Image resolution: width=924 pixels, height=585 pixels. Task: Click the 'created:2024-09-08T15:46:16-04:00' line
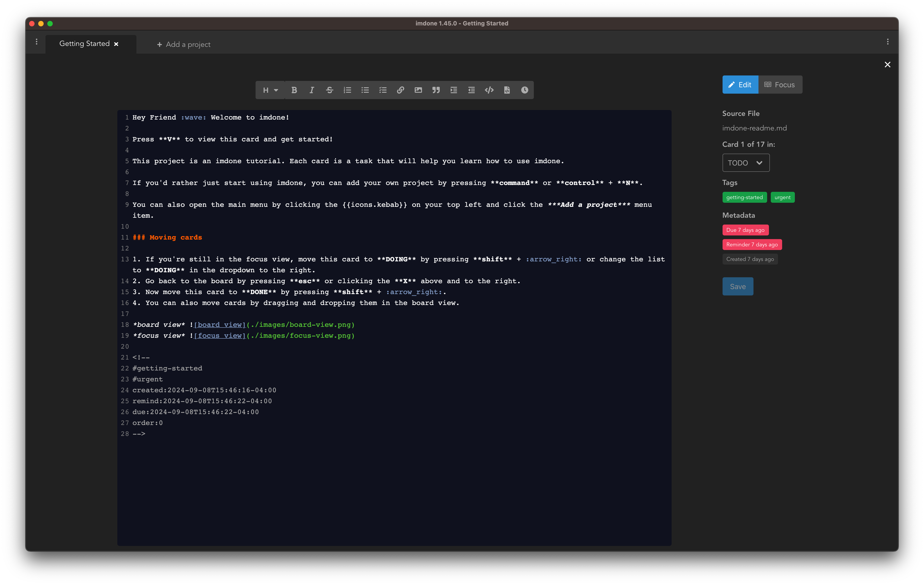[x=205, y=390]
